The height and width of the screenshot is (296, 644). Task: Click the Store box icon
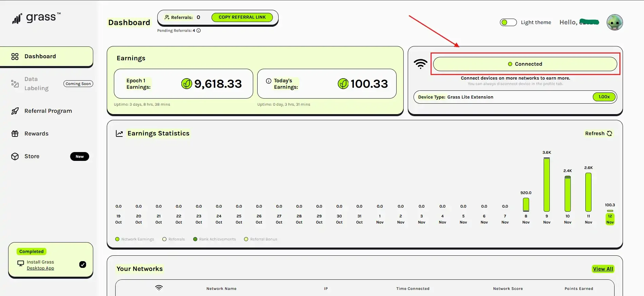(x=15, y=156)
